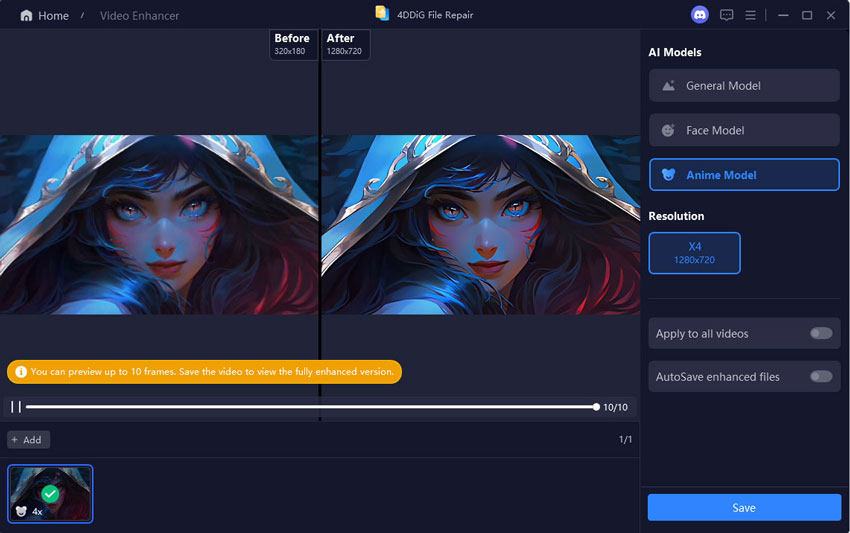Click the Video Enhancer breadcrumb
The height and width of the screenshot is (533, 850).
pyautogui.click(x=139, y=16)
